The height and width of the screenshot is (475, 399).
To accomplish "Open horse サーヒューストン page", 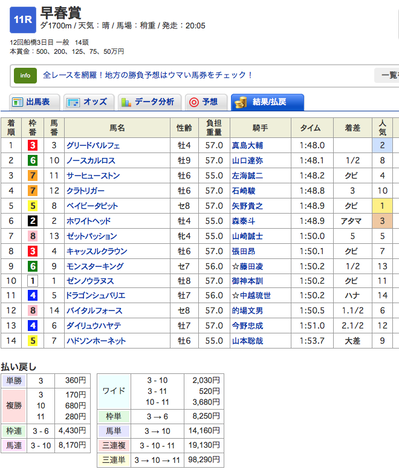I will tap(93, 176).
